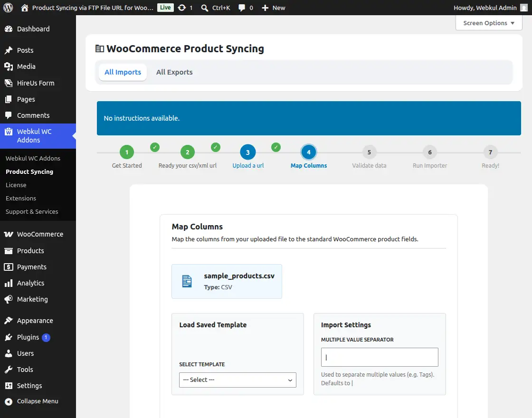Screen dimensions: 532x418
Task: Click site title Product Syncing via FTP link
Action: pos(93,8)
